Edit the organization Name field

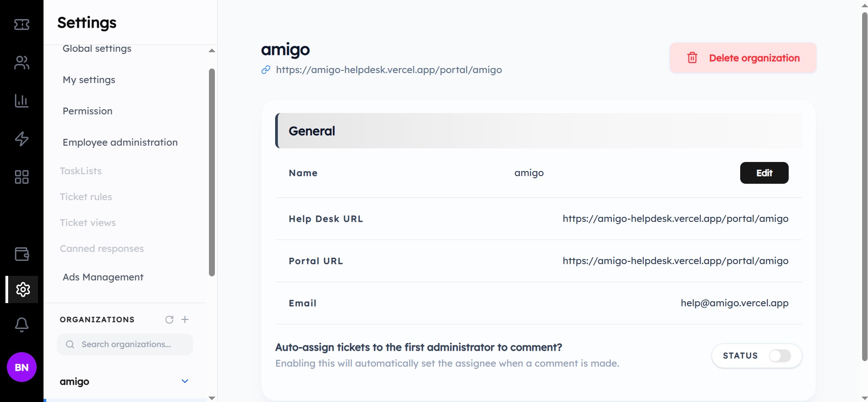coord(764,173)
